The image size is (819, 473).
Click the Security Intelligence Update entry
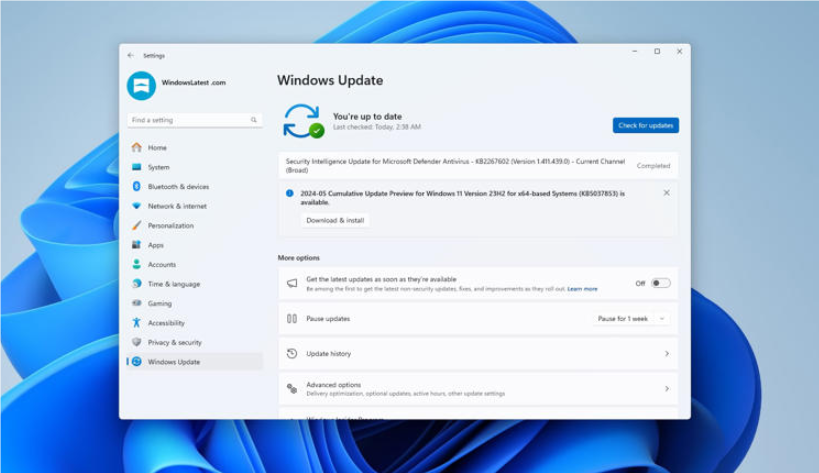[x=478, y=165]
